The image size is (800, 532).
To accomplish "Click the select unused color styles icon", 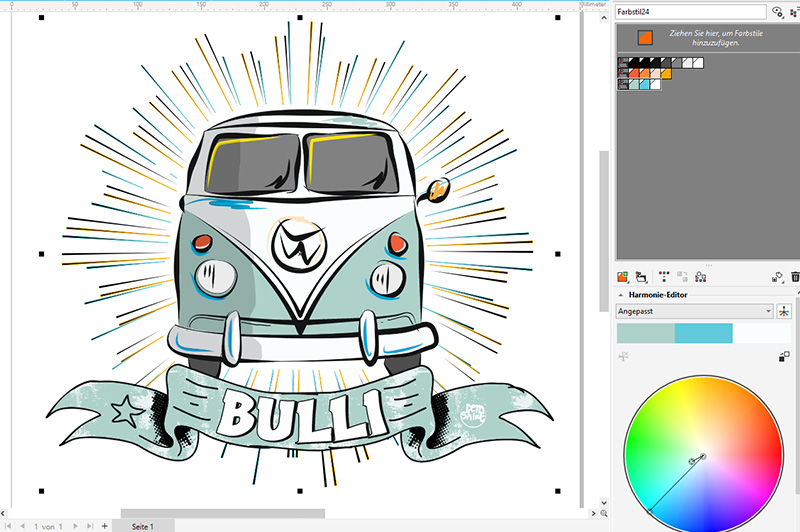I will click(x=777, y=277).
